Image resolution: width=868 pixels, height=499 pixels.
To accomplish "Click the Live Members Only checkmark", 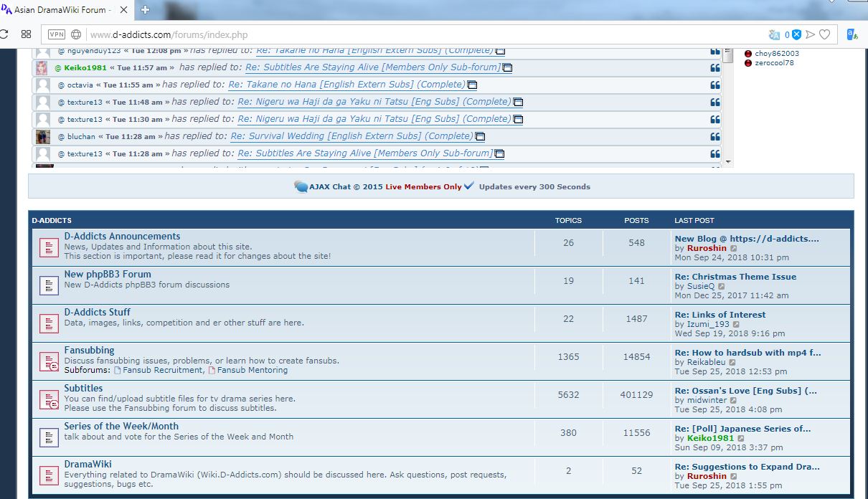I will pos(469,186).
